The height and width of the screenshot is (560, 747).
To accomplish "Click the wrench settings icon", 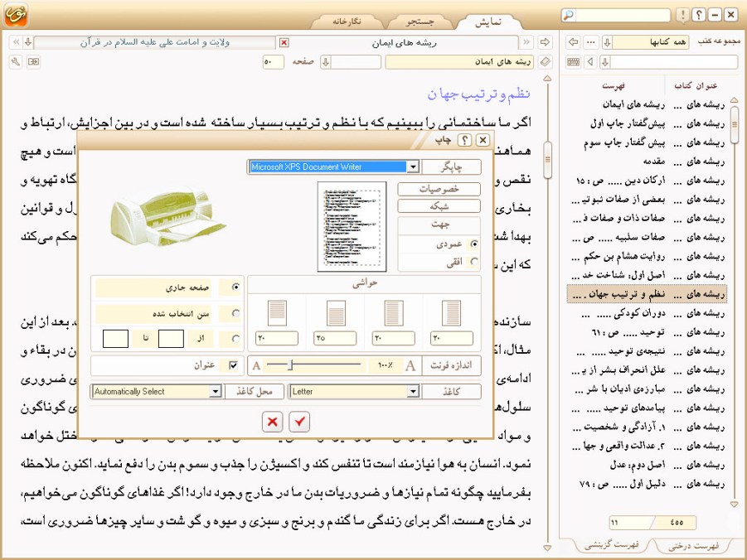I will (x=16, y=62).
